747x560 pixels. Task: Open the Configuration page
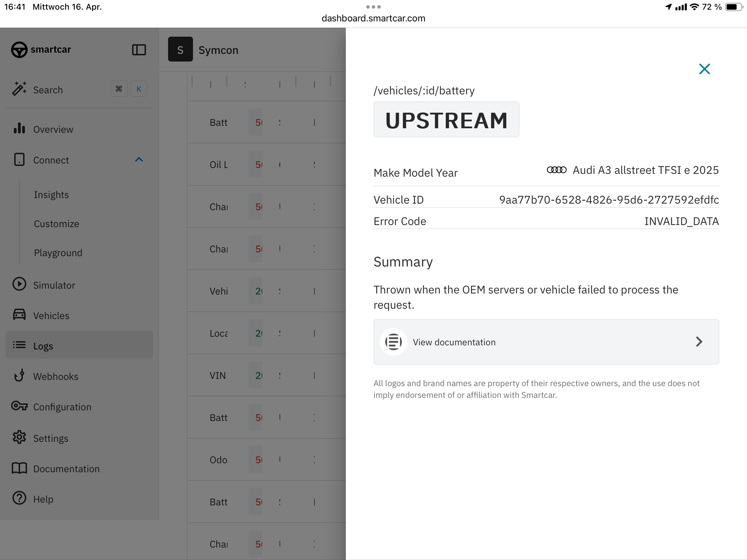coord(62,407)
